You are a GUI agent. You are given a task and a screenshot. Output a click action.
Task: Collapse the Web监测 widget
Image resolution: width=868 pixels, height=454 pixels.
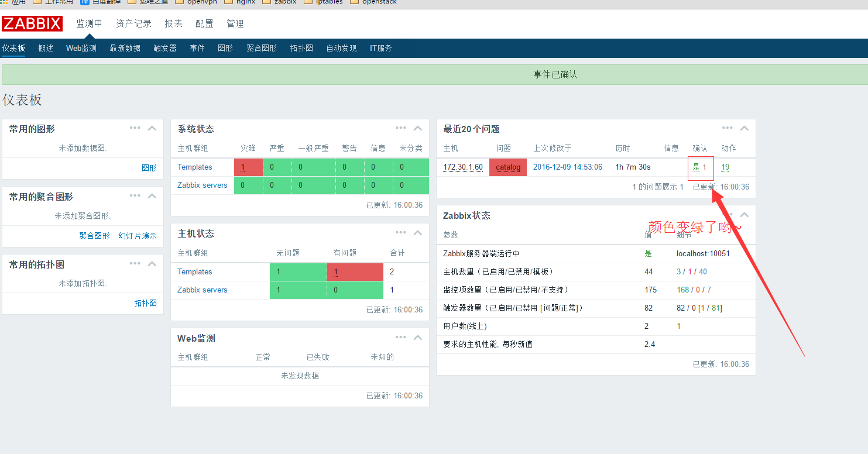[x=418, y=338]
